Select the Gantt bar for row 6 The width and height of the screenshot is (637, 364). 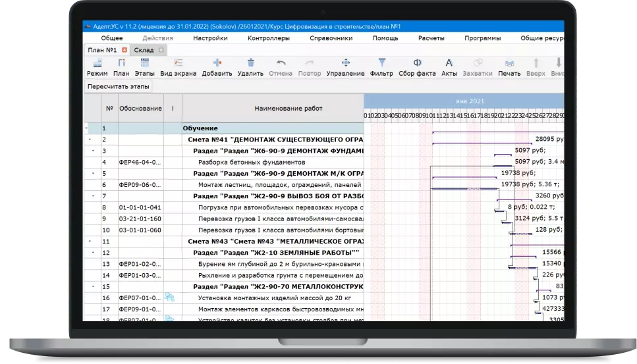click(x=464, y=189)
